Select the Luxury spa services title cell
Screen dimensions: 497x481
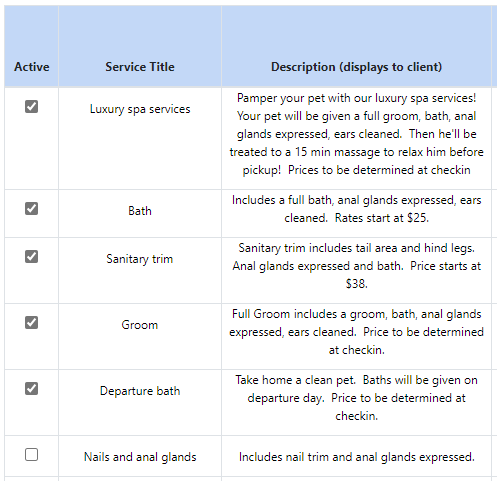pyautogui.click(x=140, y=109)
